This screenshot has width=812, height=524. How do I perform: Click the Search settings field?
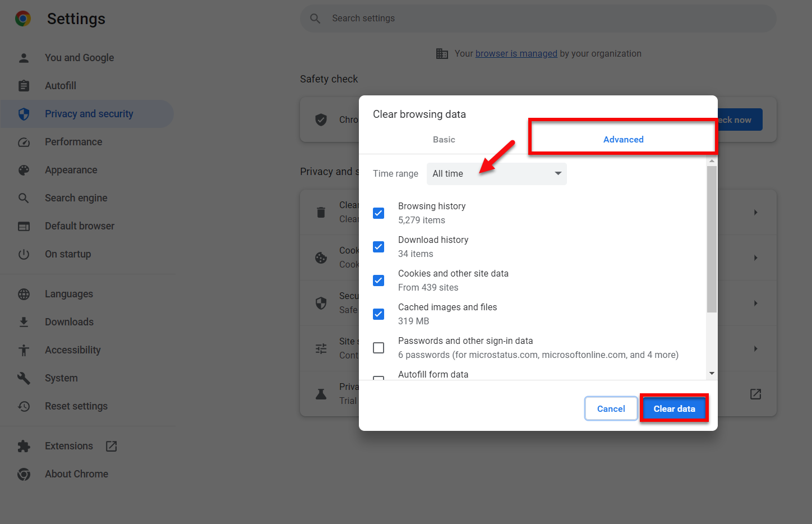(x=538, y=19)
